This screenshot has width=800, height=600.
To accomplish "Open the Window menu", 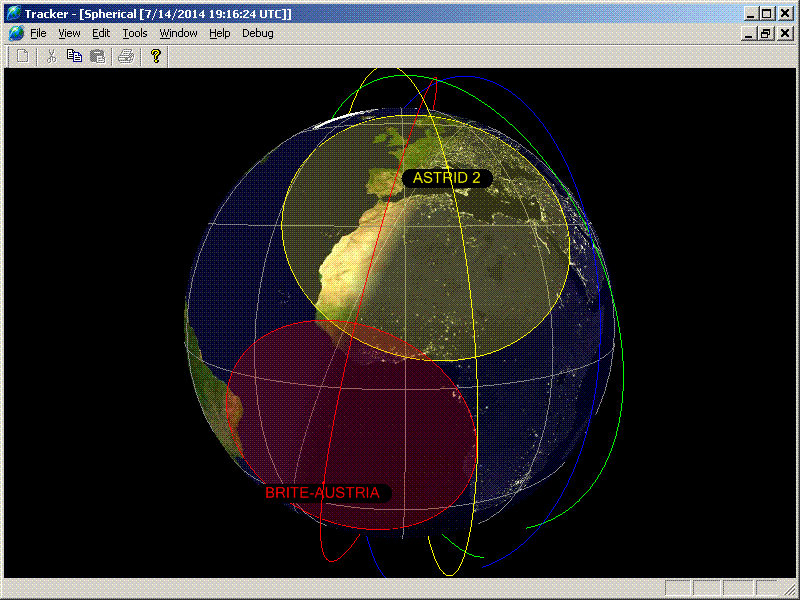I will [x=179, y=34].
